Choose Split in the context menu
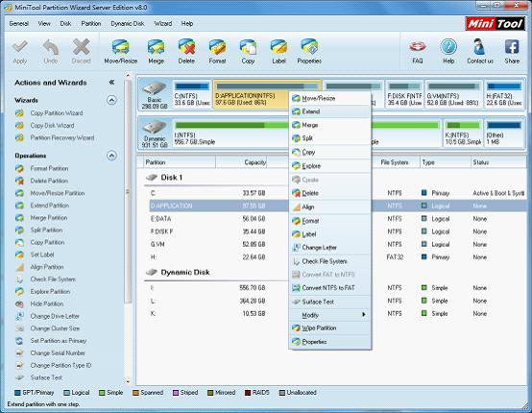Viewport: 532px width, 413px height. point(329,138)
